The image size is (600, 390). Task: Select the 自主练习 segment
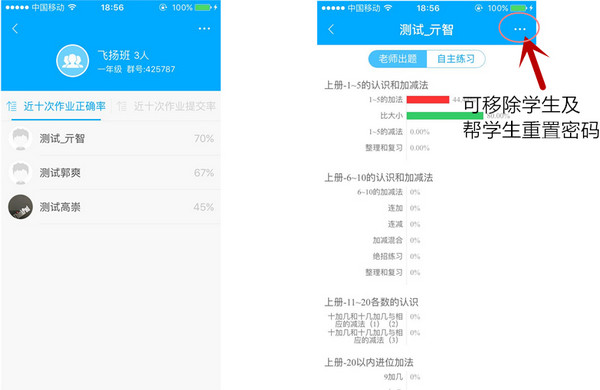tap(456, 59)
